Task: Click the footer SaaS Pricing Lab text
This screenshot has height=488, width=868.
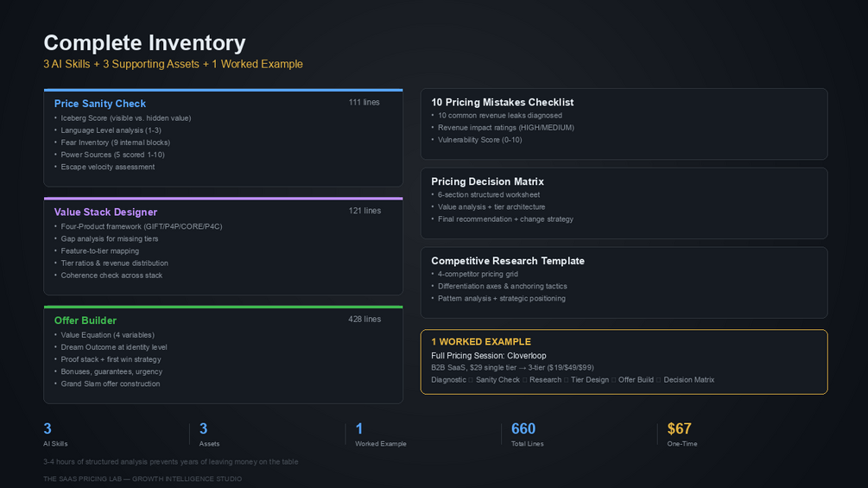Action: coord(143,478)
